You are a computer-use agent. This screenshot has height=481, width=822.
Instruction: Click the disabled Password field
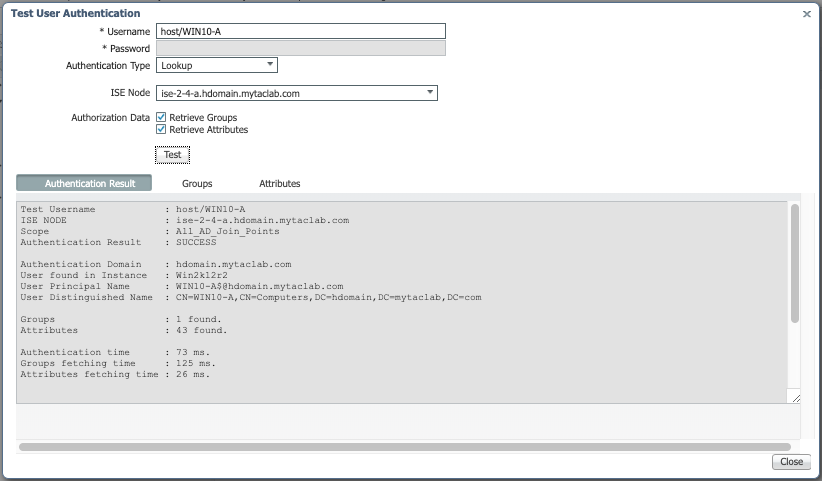[301, 48]
